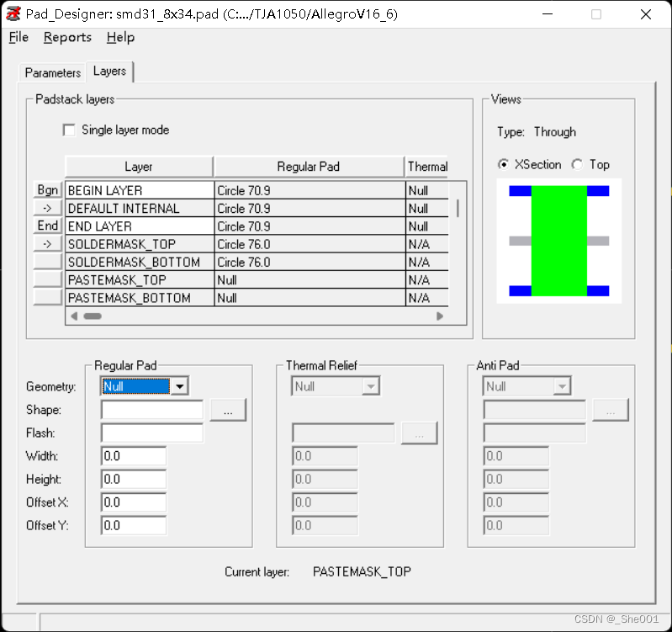Viewport: 672px width, 632px height.
Task: Click the arrow button beside DEFAULT INTERNAL
Action: [x=48, y=208]
